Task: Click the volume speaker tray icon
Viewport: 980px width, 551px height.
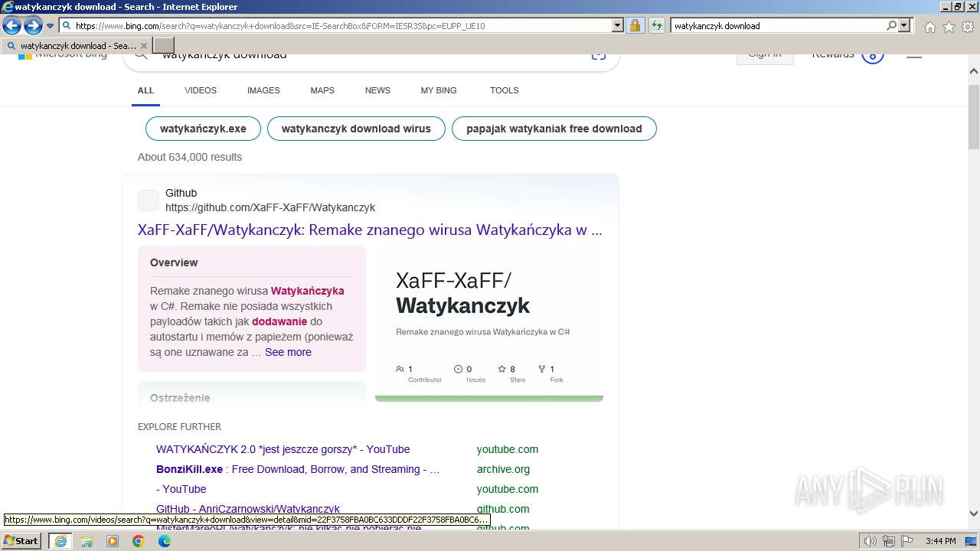Action: pos(871,541)
